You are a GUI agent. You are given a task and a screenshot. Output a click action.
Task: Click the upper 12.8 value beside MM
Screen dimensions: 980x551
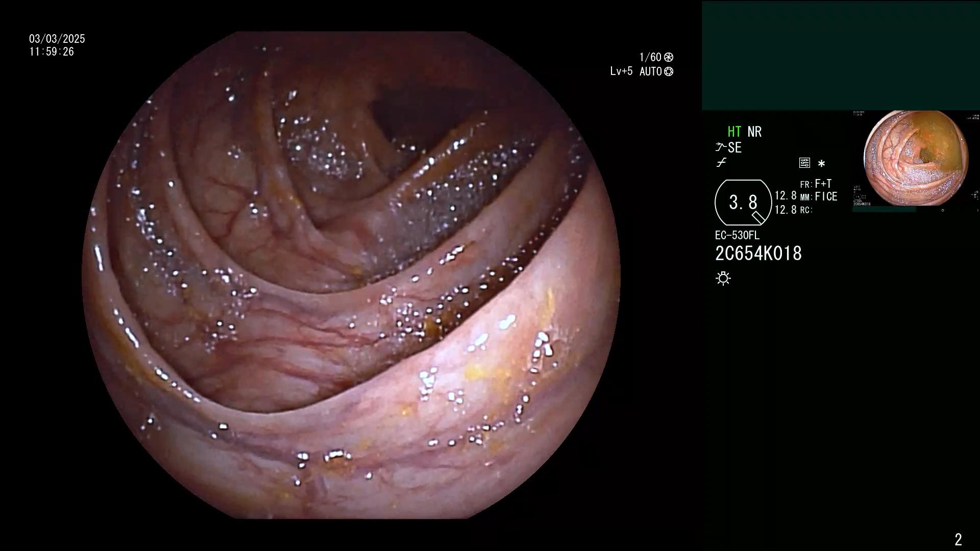786,196
